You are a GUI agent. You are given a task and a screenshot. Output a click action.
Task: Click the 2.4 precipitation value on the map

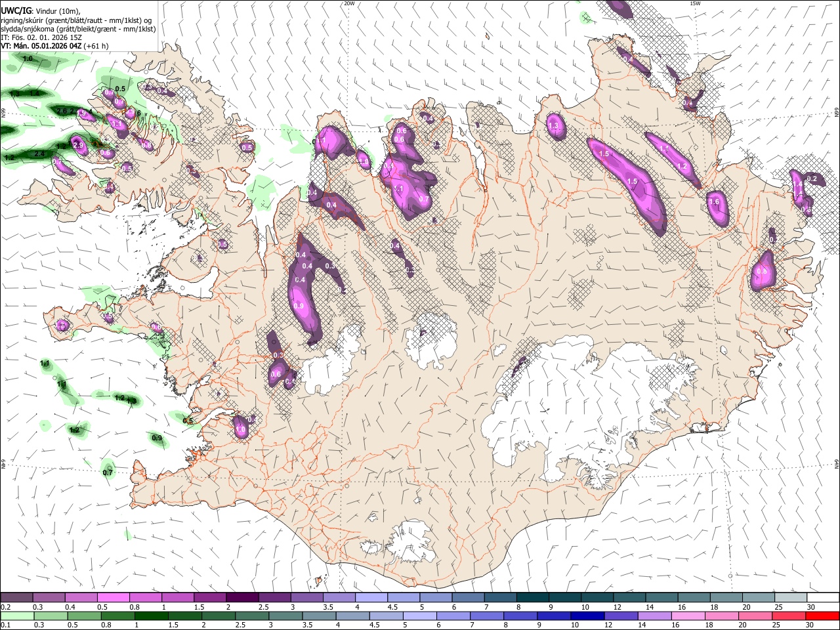(x=39, y=154)
